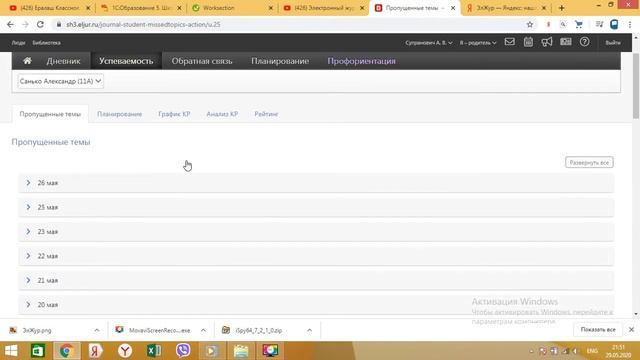Open the Люди link
Viewport: 640px width, 360px height.
pyautogui.click(x=18, y=42)
